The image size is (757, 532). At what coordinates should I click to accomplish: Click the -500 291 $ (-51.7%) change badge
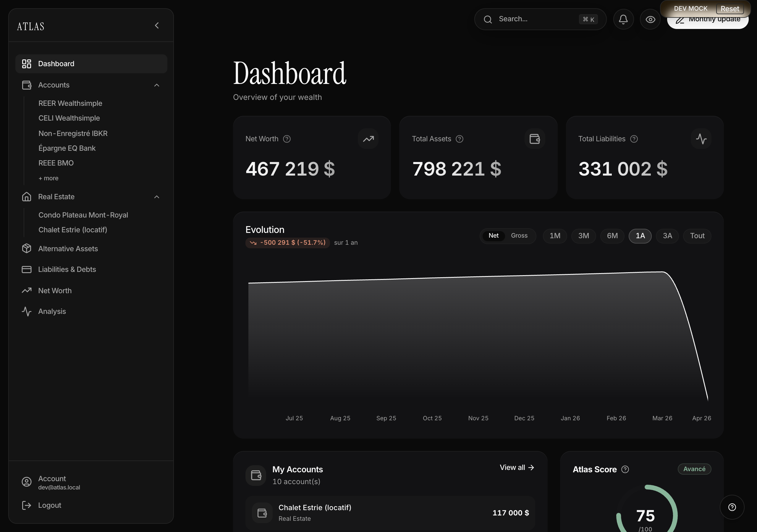[287, 243]
